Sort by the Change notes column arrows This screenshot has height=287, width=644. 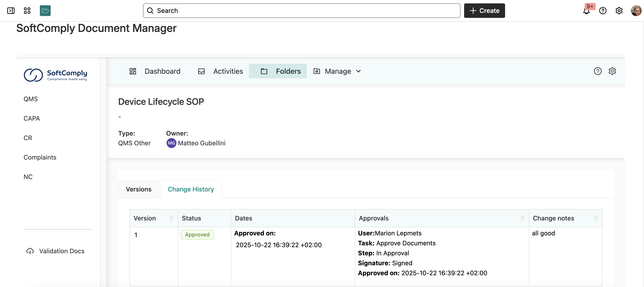596,218
